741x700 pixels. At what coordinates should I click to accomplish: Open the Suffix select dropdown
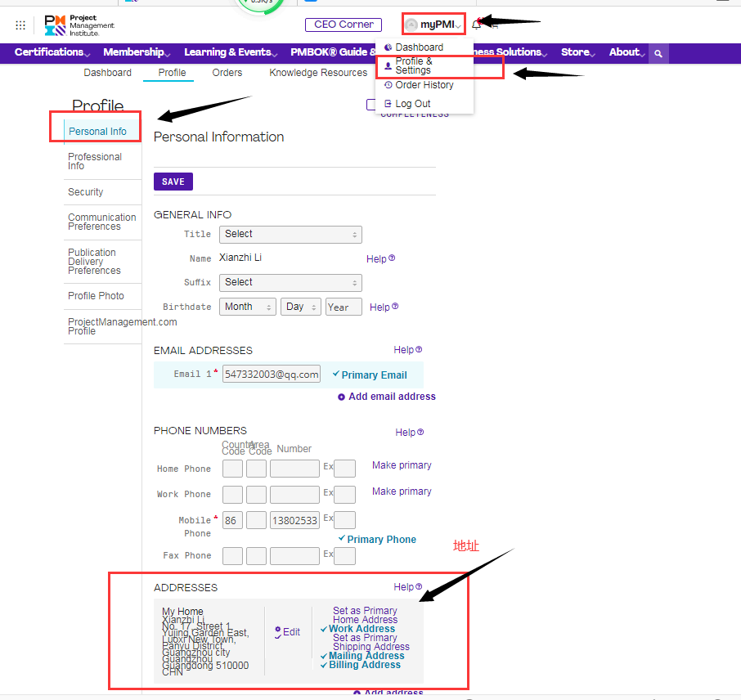coord(290,283)
